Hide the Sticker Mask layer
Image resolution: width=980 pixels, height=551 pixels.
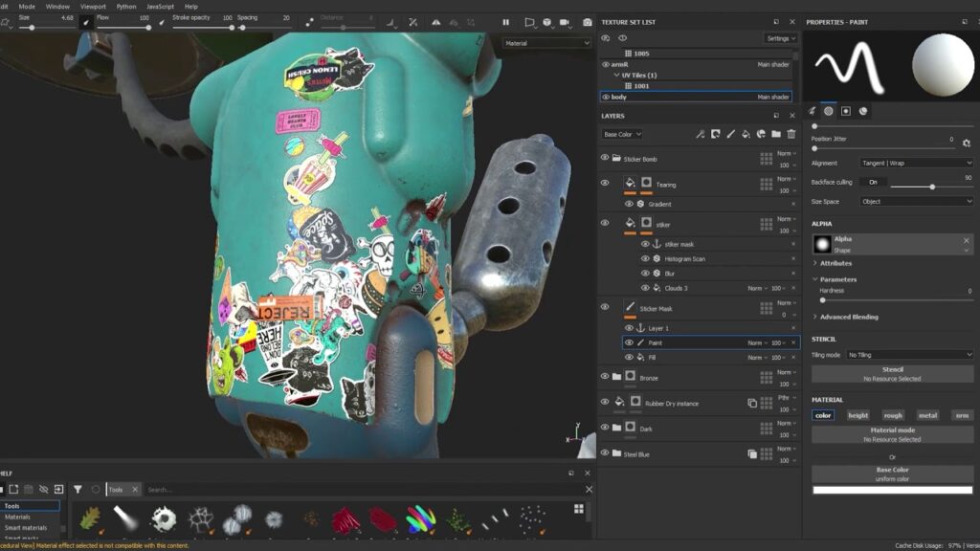(605, 307)
